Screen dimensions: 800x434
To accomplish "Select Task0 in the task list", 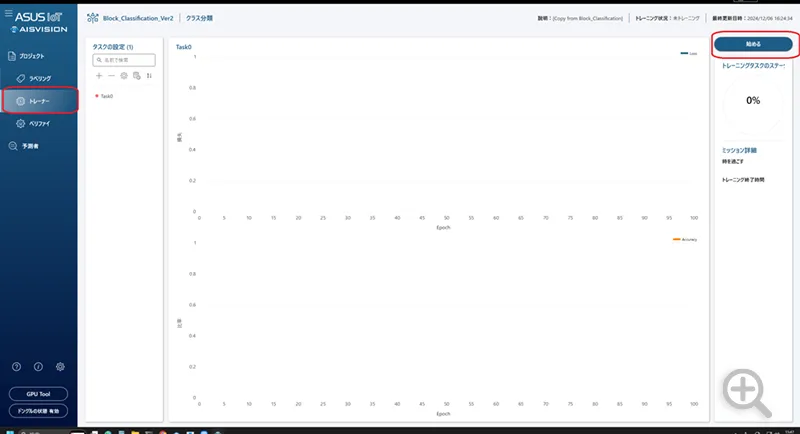I will coord(107,96).
